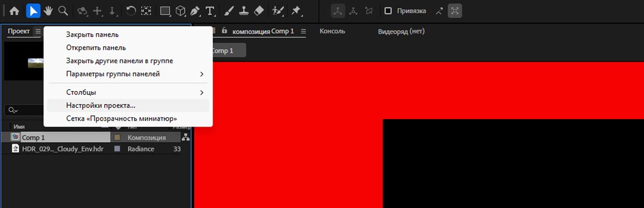This screenshot has height=208, width=644.
Task: Toggle snap features inside collapsed compositions icon
Action: pyautogui.click(x=455, y=10)
